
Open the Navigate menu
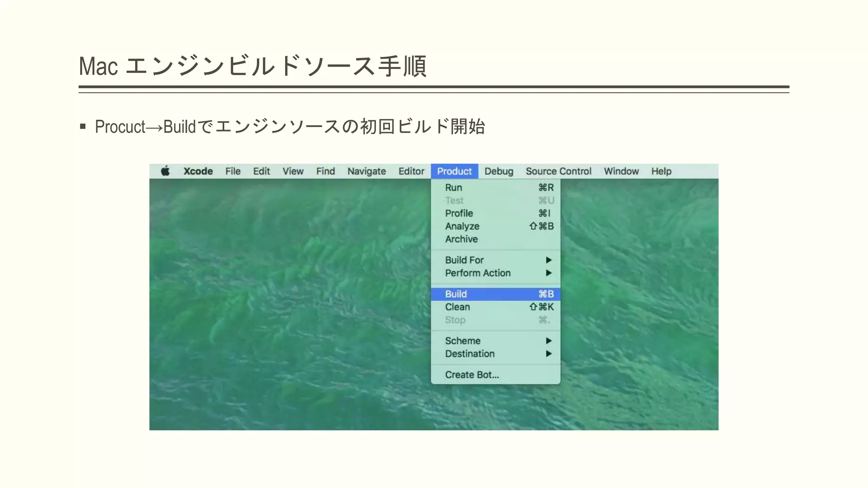pyautogui.click(x=367, y=171)
